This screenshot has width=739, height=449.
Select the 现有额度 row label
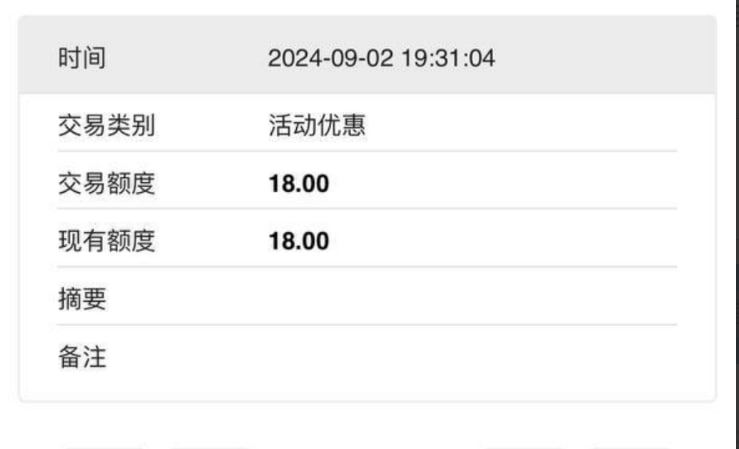point(107,241)
